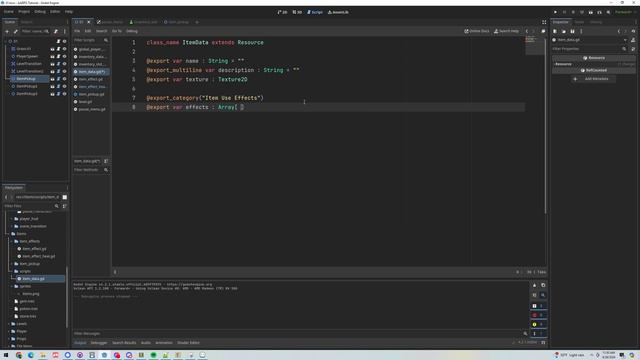Select item_effect_heal.gd in the FileSystem
The height and width of the screenshot is (360, 640).
click(x=38, y=256)
